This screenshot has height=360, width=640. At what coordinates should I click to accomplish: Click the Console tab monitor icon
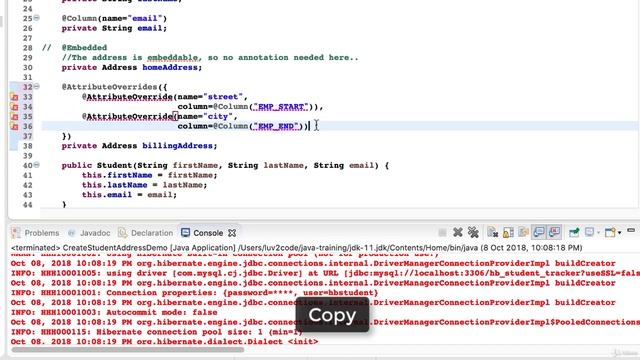(185, 232)
